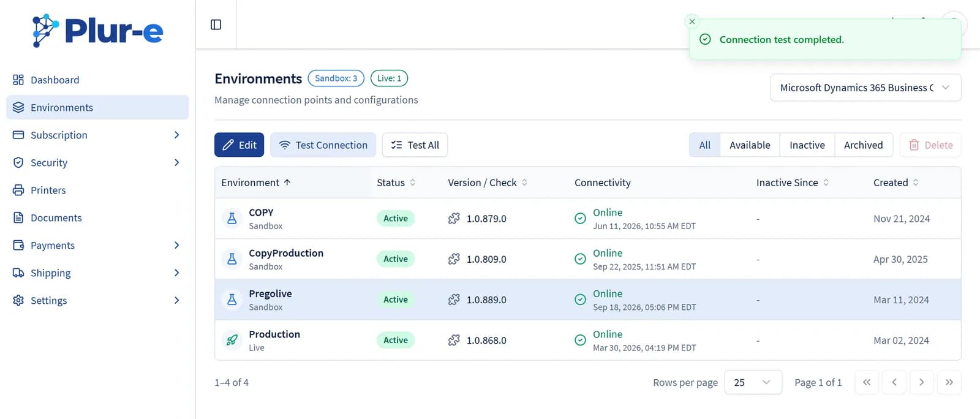This screenshot has height=419, width=980.
Task: Click the Plur-e logo
Action: (98, 30)
